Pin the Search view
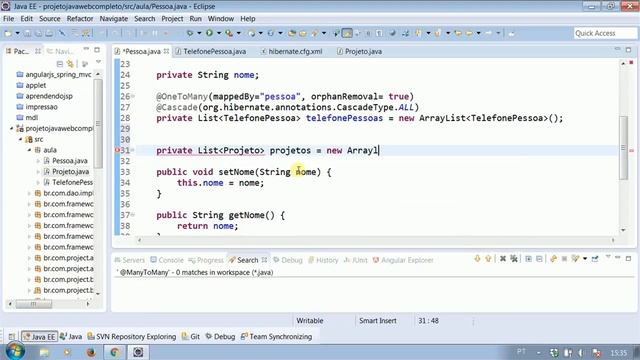Image resolution: width=640 pixels, height=360 pixels. (595, 259)
